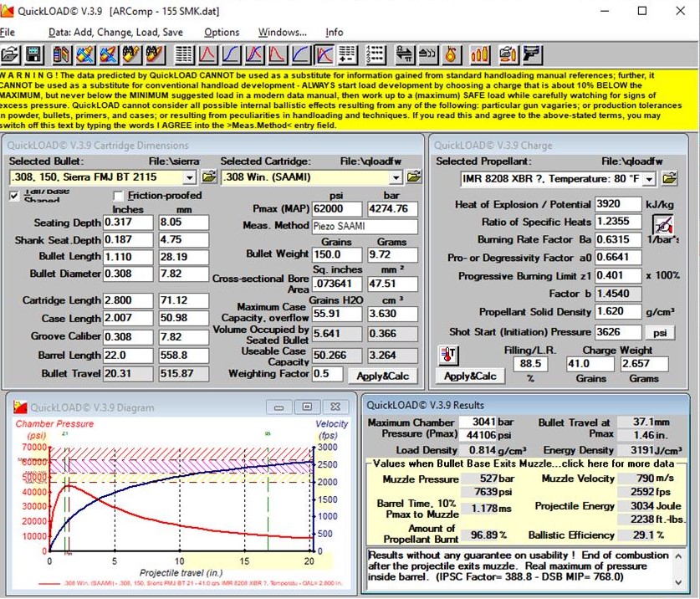Open the data table grid toolbar icon
The height and width of the screenshot is (599, 700).
tap(184, 54)
